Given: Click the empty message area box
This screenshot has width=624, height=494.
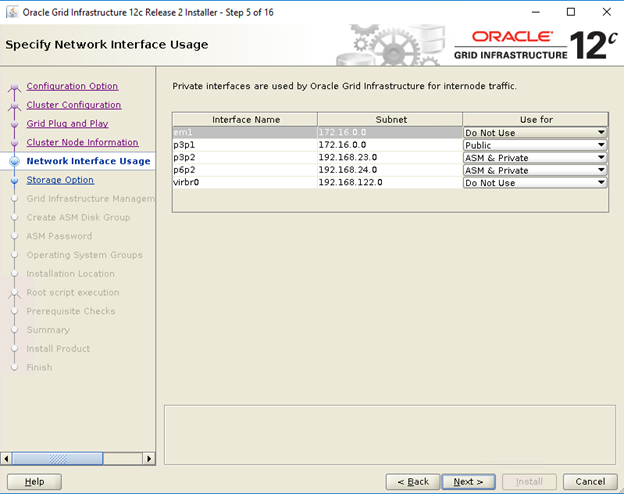Looking at the screenshot, I should click(x=390, y=435).
